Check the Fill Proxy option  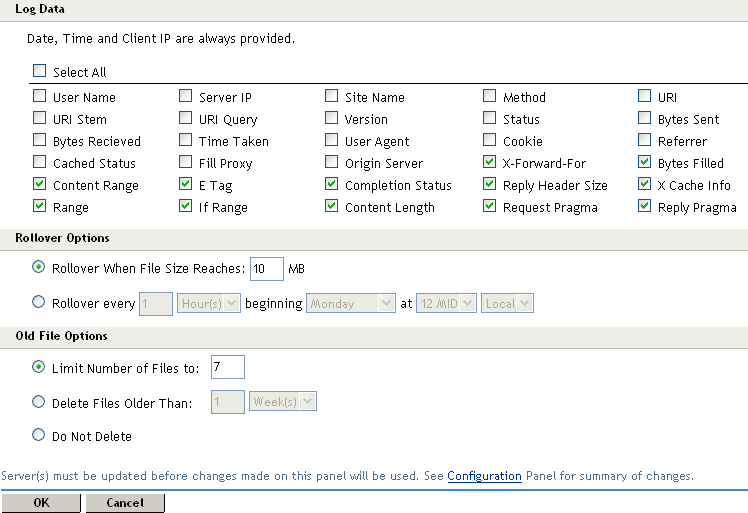coord(186,162)
